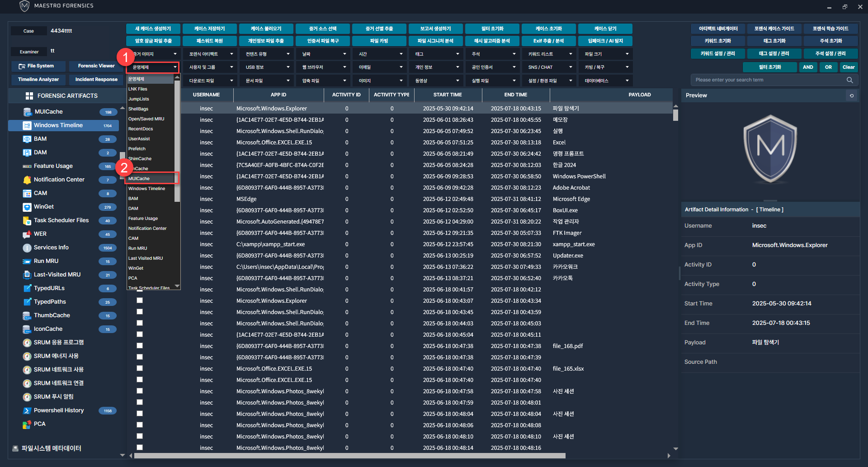
Task: Expand the 키워드 리스트 dropdown
Action: 549,54
